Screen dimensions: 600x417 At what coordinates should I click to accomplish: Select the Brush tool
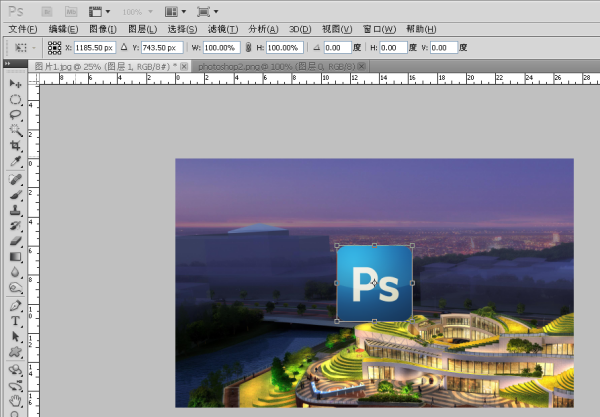pos(15,195)
